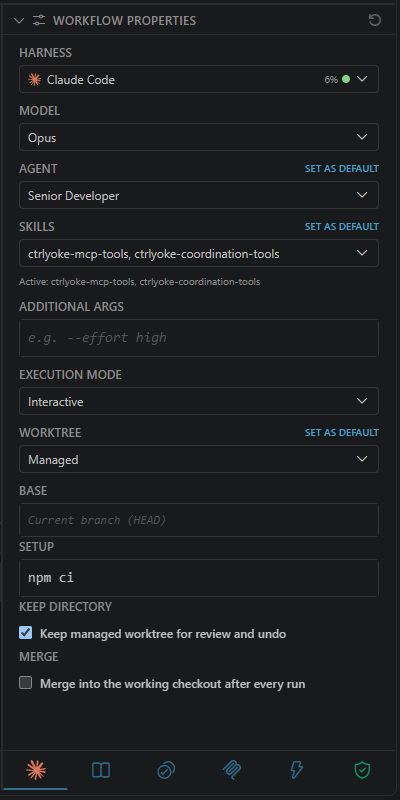Screen dimensions: 400x800
Task: Click the Base branch input field
Action: [199, 520]
